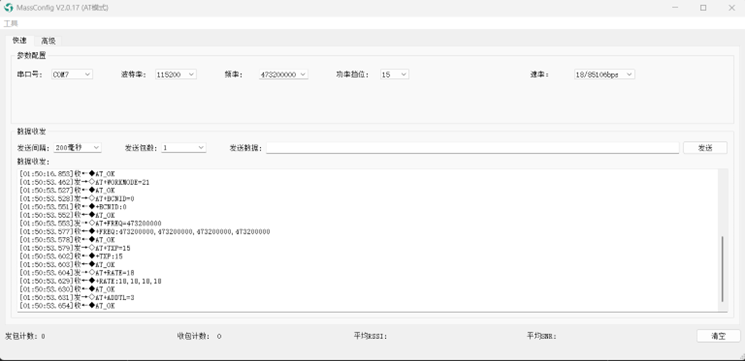Click the 平均SNR status label
Viewport: 745px width, 361px height.
(541, 336)
